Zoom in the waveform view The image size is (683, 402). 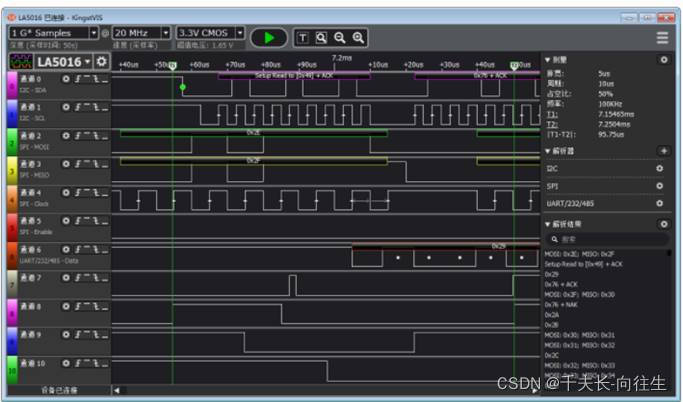point(358,37)
